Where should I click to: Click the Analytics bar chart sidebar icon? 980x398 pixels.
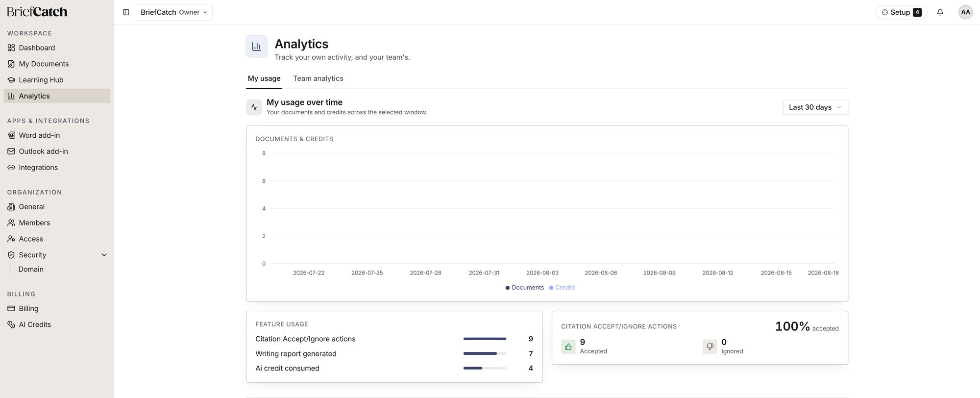tap(11, 96)
